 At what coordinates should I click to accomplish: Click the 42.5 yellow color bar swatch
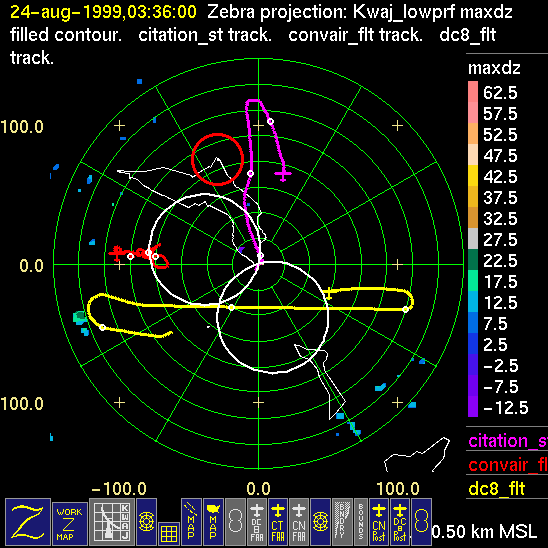473,176
